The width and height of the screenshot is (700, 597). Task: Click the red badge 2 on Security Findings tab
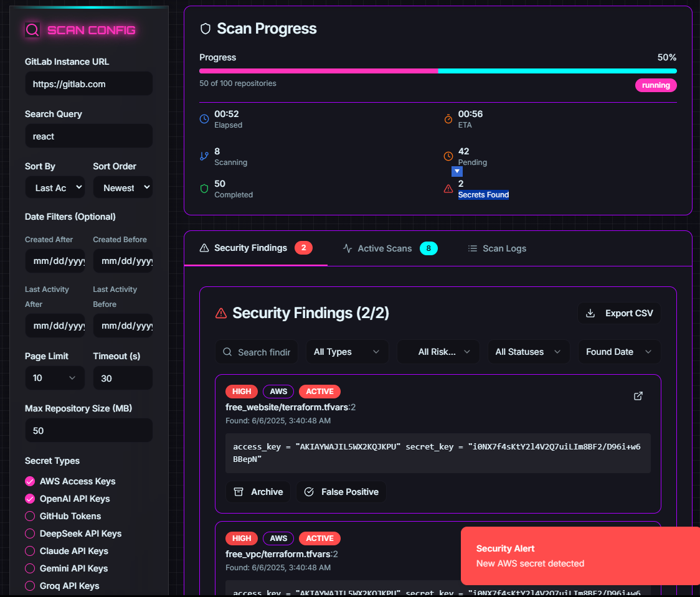[x=303, y=248]
